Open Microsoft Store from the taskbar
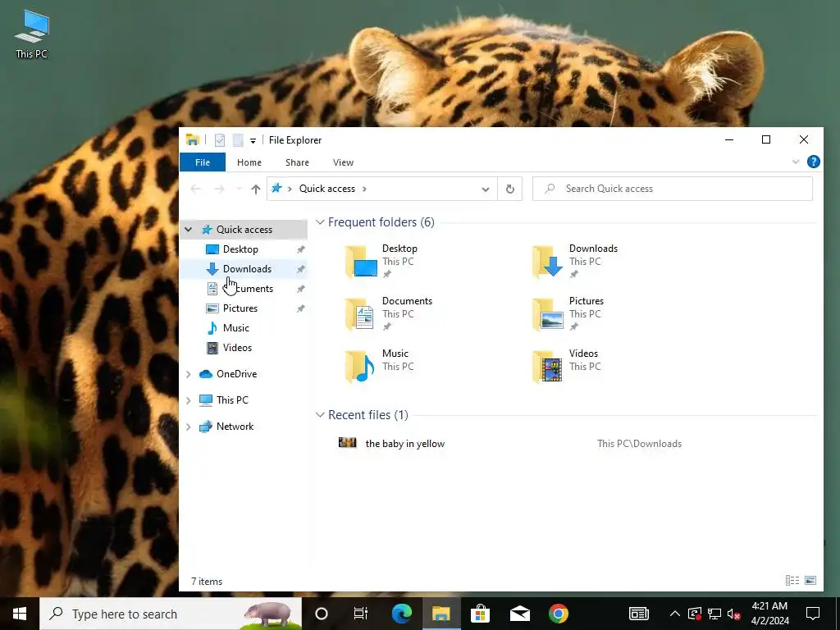 481,614
